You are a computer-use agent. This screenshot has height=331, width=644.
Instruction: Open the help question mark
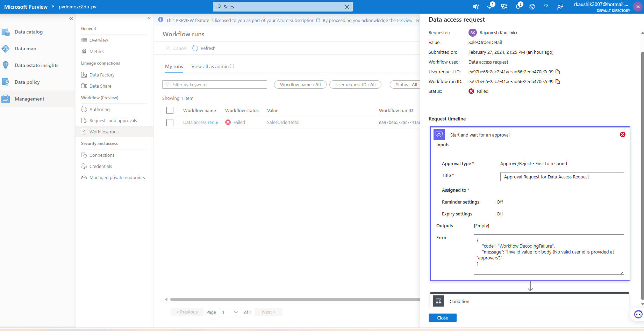(x=546, y=7)
